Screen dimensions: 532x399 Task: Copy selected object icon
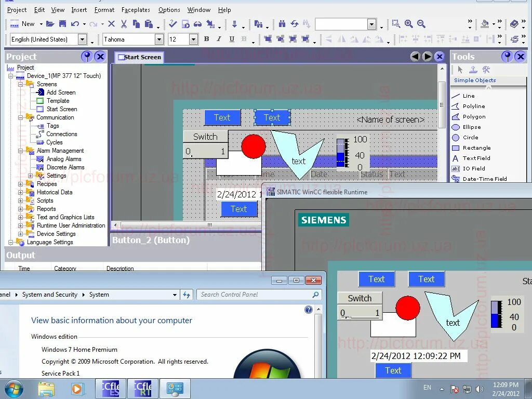(x=137, y=24)
